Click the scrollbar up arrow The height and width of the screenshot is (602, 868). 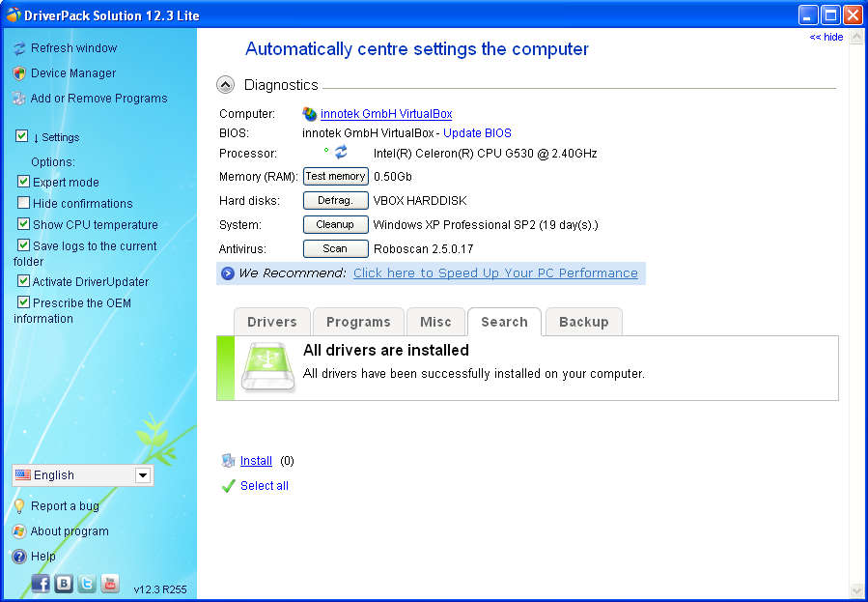click(856, 37)
